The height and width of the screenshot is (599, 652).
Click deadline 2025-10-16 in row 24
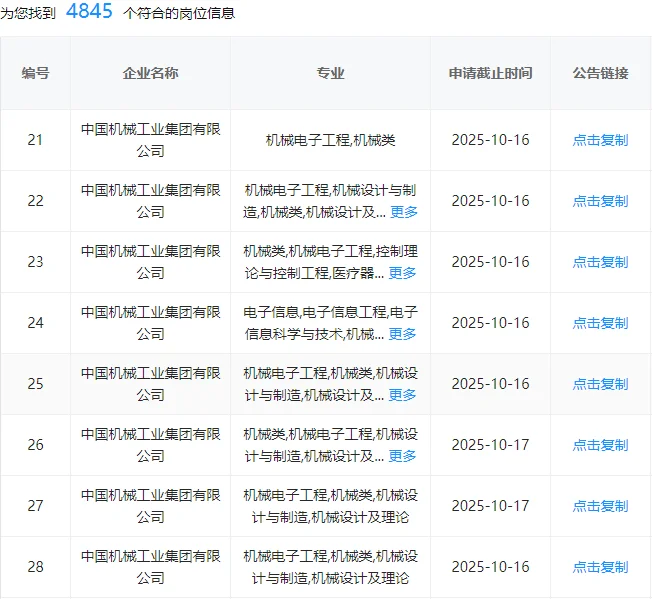point(490,323)
